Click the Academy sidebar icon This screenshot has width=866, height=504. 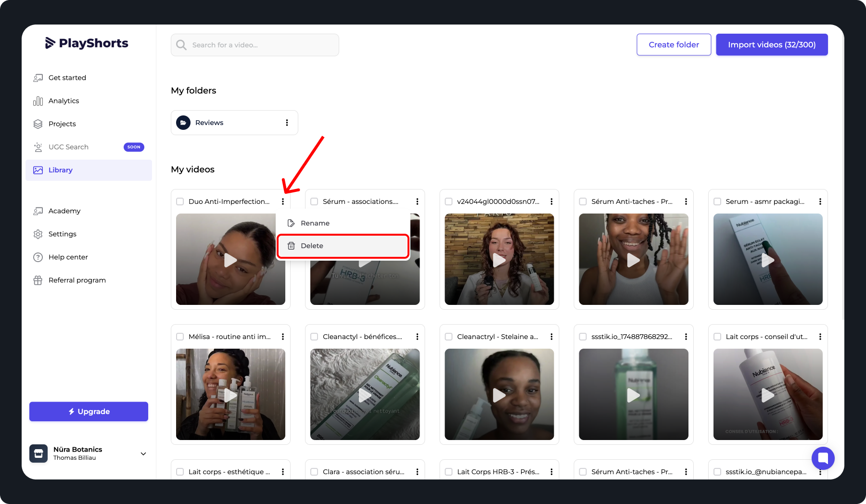(38, 211)
